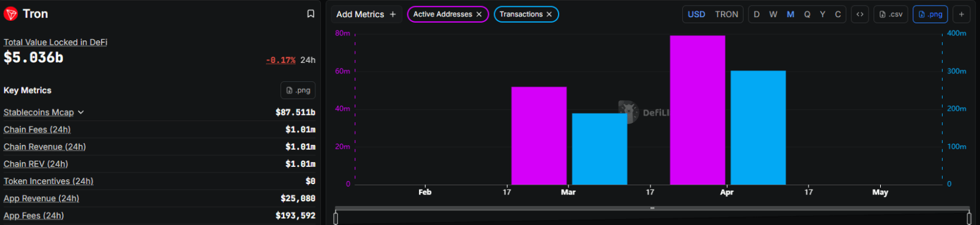
Task: Switch chart denomination to USD
Action: [696, 14]
